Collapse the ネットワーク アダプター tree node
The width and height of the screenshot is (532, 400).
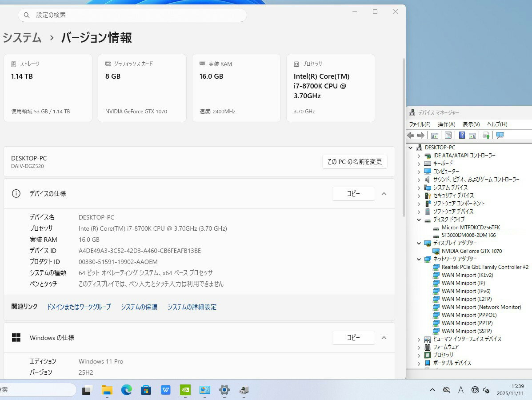(419, 259)
